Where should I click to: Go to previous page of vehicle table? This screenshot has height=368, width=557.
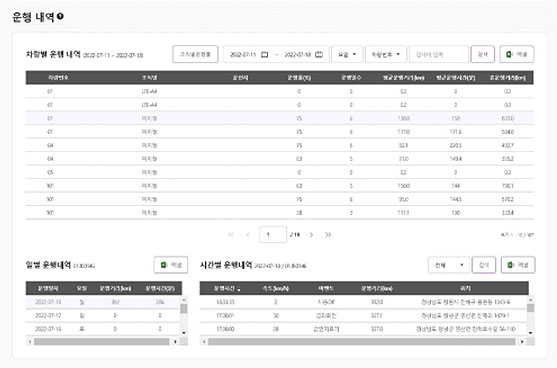(x=248, y=234)
